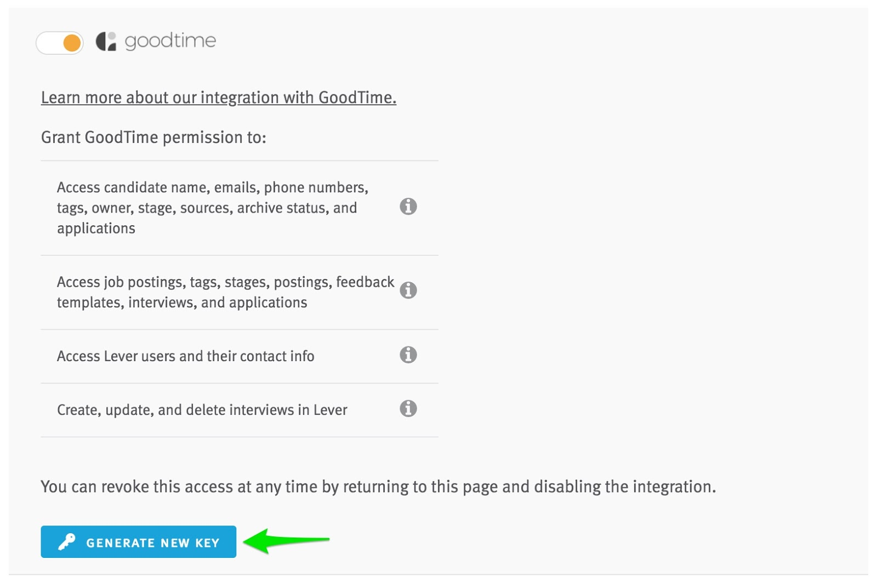Select Create, update, delete interviews text
Image resolution: width=877 pixels, height=588 pixels.
(x=202, y=410)
